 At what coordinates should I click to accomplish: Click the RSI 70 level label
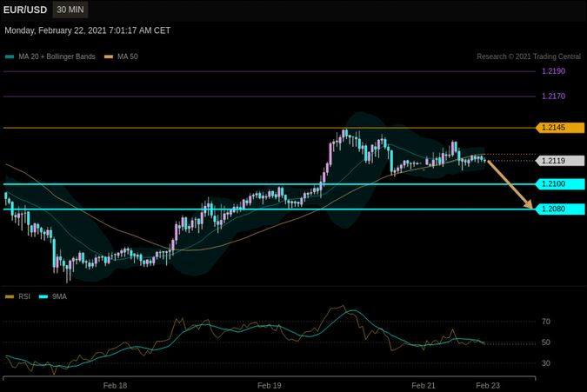[546, 322]
